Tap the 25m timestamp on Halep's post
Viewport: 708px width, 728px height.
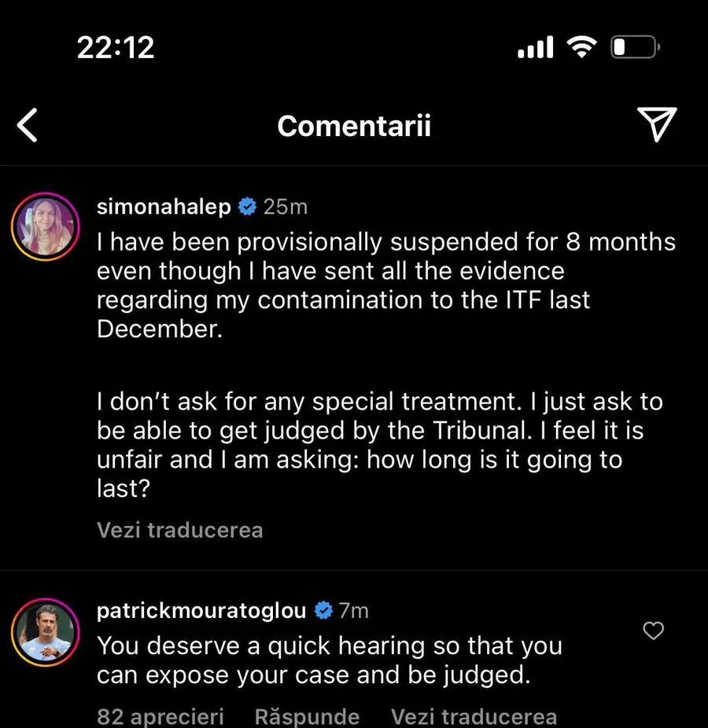[285, 207]
